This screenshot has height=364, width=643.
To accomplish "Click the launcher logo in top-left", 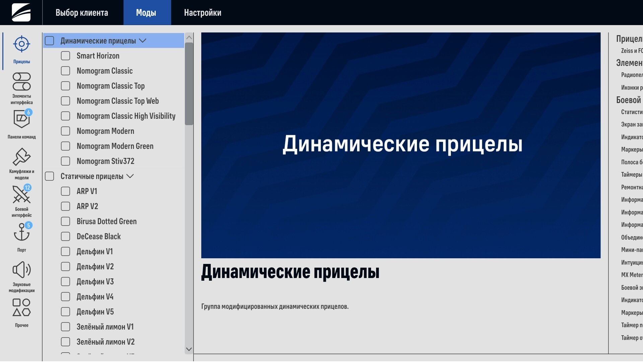I will point(21,12).
